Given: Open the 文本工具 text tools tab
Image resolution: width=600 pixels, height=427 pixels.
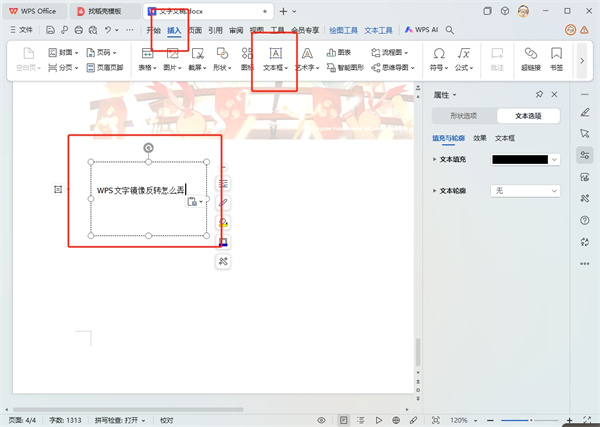Looking at the screenshot, I should click(378, 30).
